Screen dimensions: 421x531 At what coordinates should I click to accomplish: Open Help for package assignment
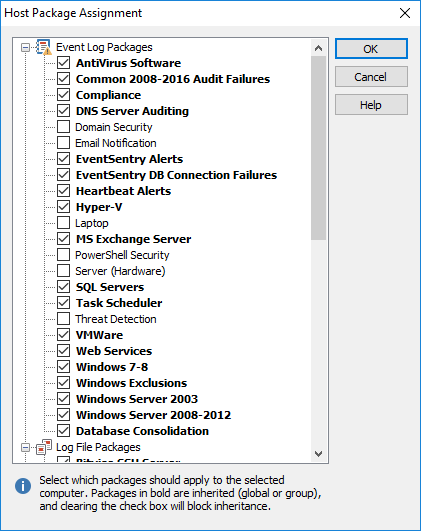pos(371,105)
